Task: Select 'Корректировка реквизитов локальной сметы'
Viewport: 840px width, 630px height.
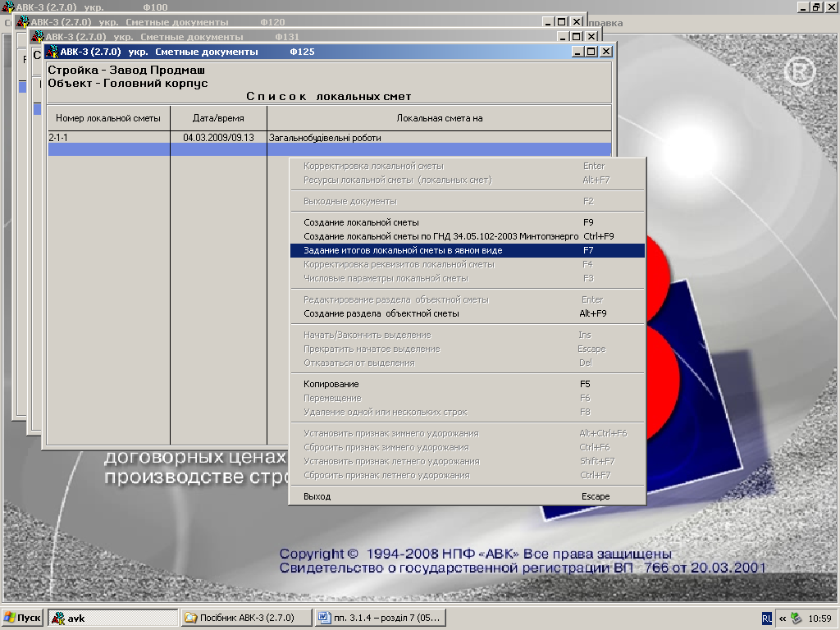Action: tap(467, 264)
